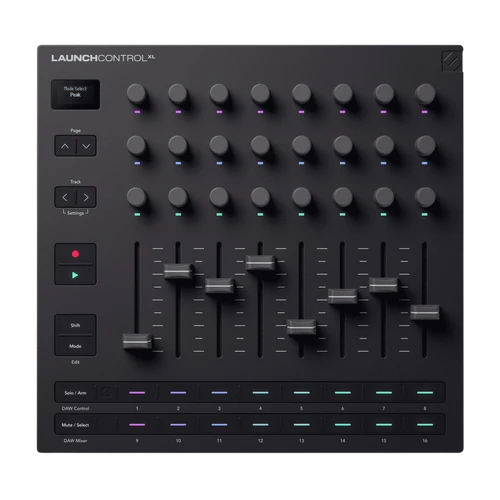Toggle pad button 4
Image resolution: width=500 pixels, height=500 pixels.
[x=260, y=393]
